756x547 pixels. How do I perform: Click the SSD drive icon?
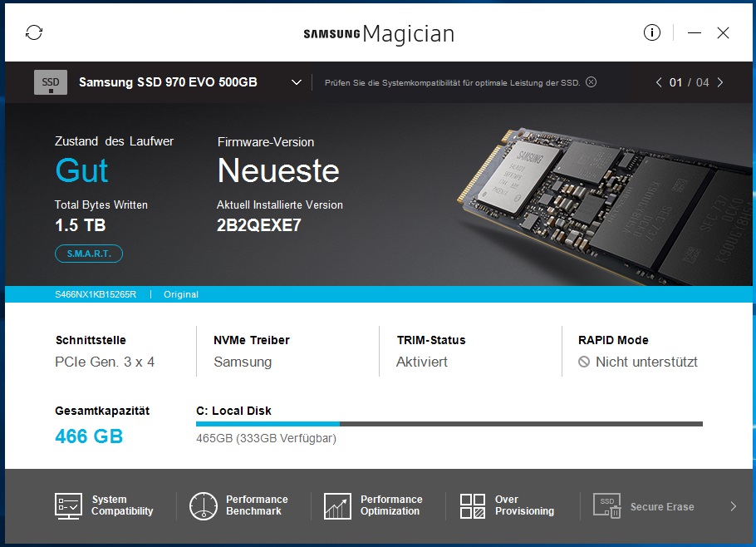point(51,82)
